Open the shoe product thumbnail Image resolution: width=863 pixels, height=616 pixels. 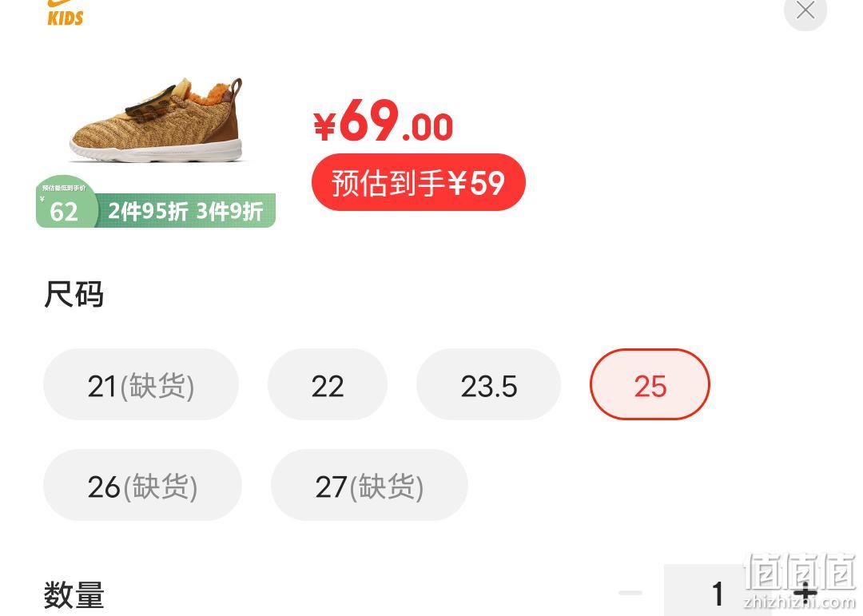click(157, 120)
